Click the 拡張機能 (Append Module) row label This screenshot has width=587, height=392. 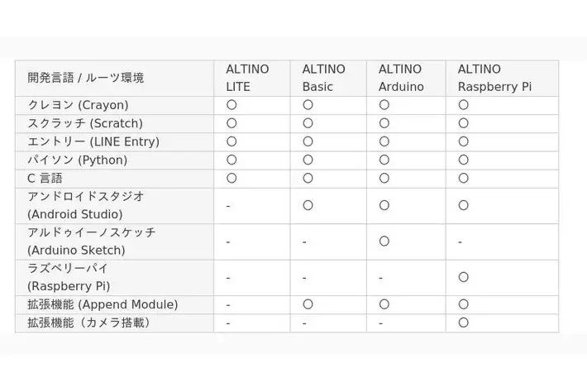tap(103, 304)
